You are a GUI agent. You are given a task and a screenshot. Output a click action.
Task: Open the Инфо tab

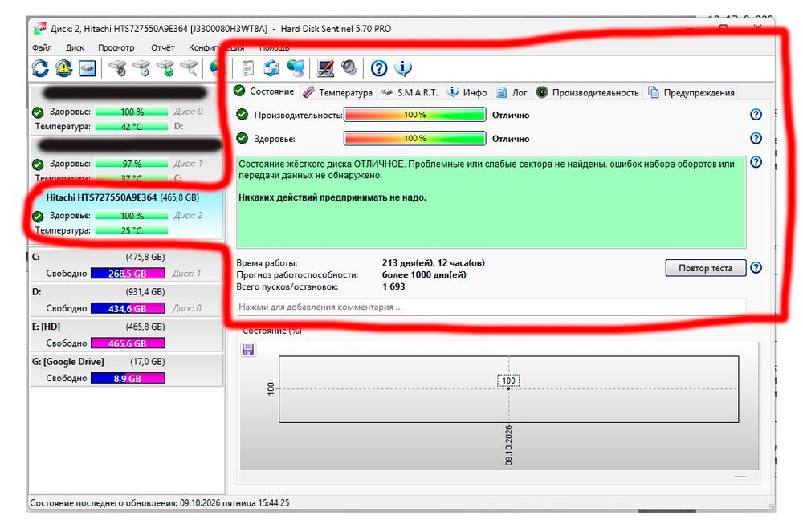coord(467,92)
